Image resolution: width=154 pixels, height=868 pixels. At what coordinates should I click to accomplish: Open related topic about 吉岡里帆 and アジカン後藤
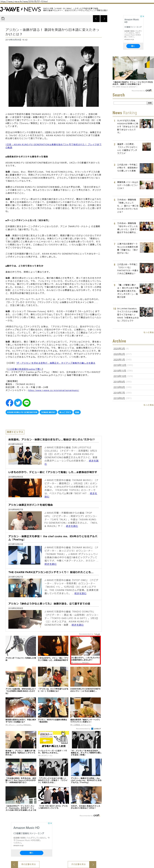coord(51,439)
